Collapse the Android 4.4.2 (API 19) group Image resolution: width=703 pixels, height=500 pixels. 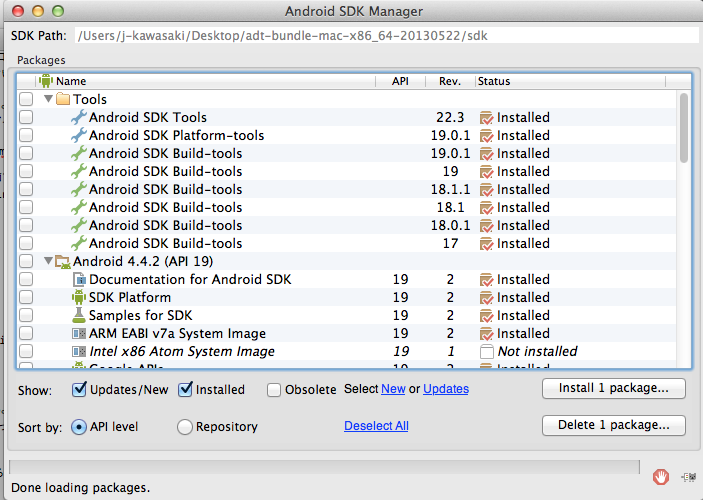48,261
